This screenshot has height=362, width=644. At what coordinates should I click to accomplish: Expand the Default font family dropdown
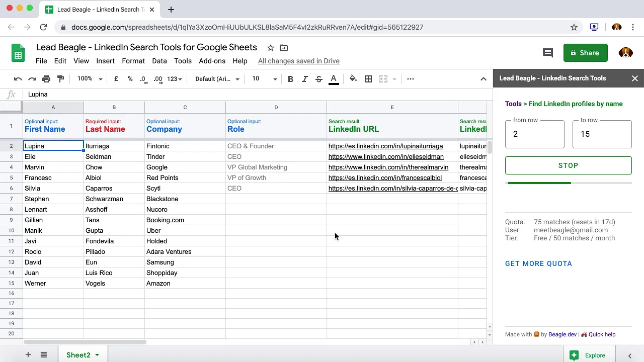pos(217,79)
